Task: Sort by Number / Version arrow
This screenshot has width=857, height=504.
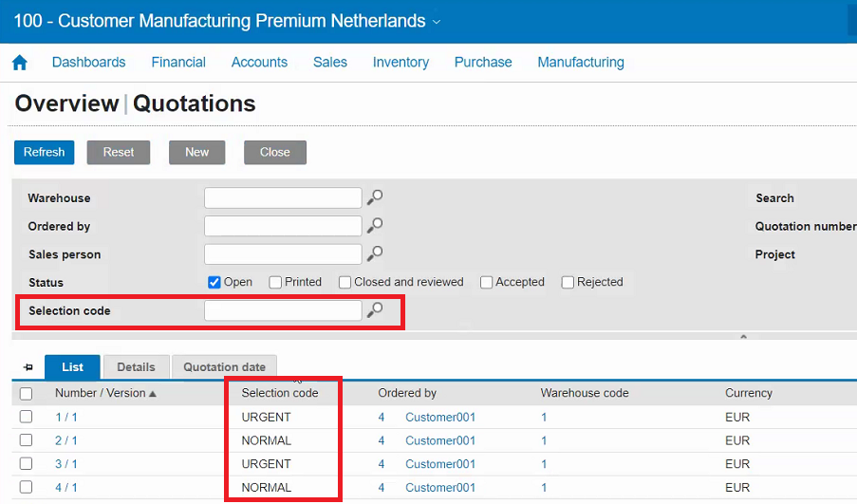Action: click(x=153, y=394)
